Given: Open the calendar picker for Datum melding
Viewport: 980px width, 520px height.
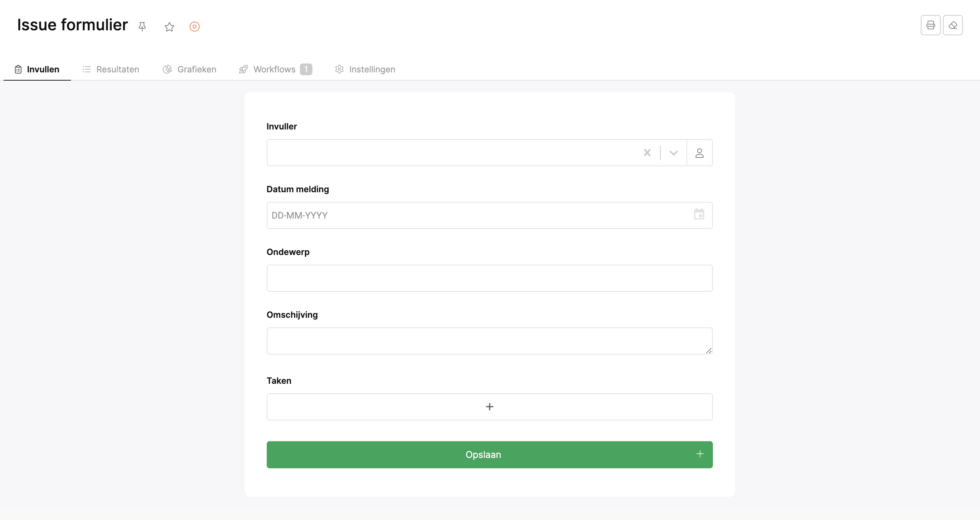Looking at the screenshot, I should 699,215.
